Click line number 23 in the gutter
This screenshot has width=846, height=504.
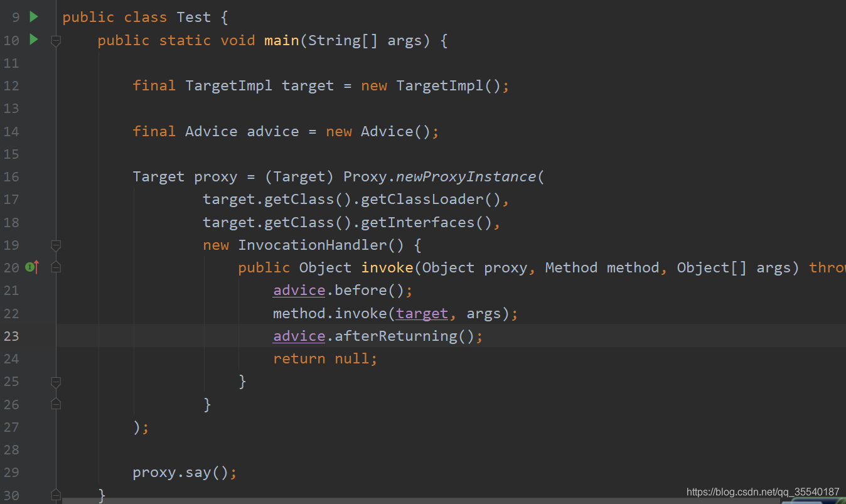(x=11, y=336)
